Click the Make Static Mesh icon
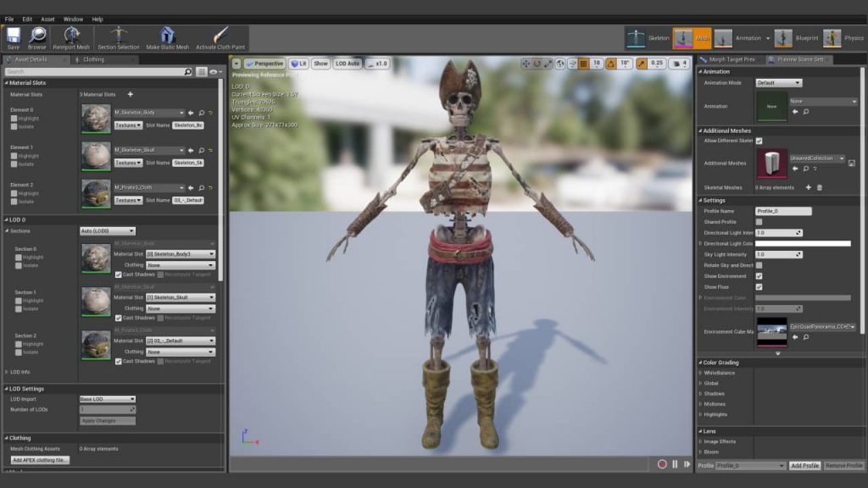 (167, 38)
